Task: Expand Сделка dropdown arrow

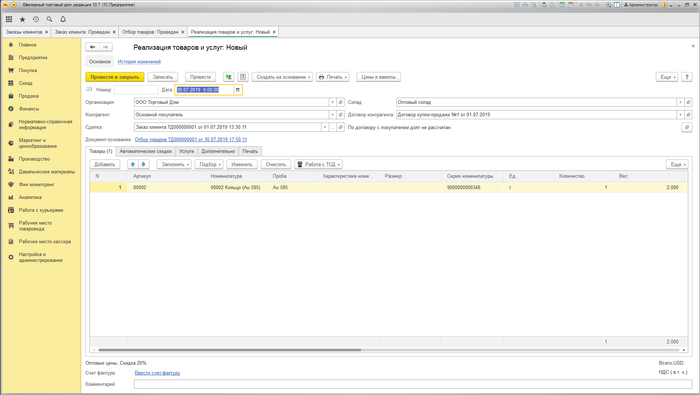Action: (325, 127)
